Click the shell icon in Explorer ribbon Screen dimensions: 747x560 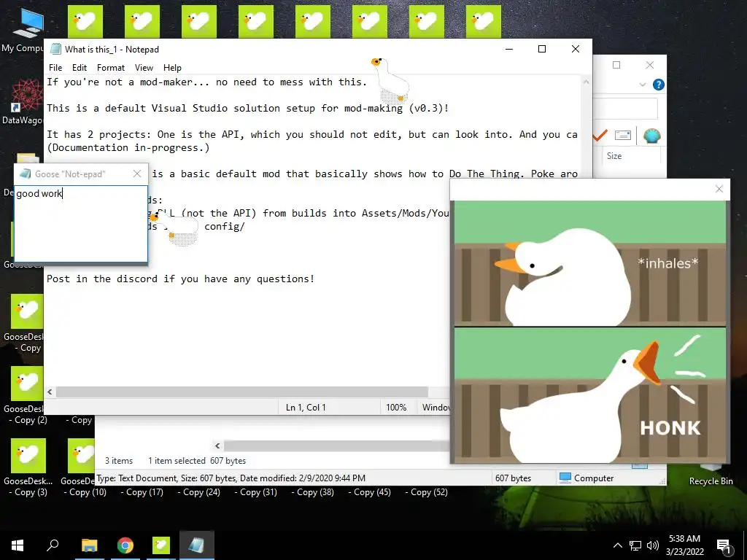coord(651,136)
